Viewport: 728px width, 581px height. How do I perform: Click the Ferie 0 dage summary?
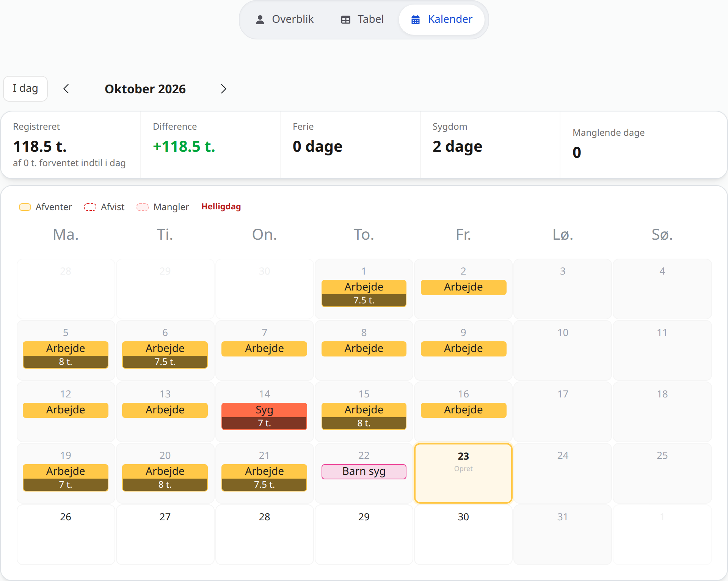tap(350, 145)
